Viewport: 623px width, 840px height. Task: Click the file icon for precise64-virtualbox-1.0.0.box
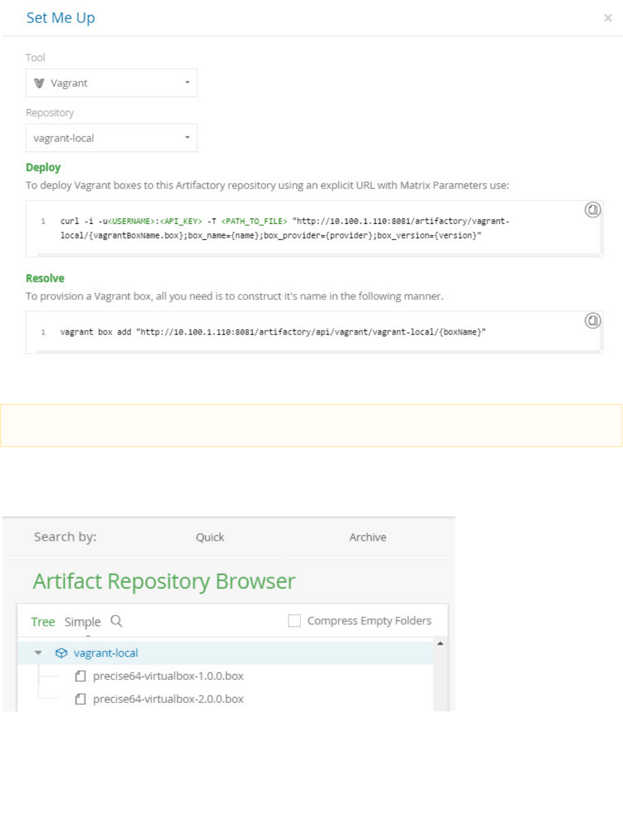point(80,676)
